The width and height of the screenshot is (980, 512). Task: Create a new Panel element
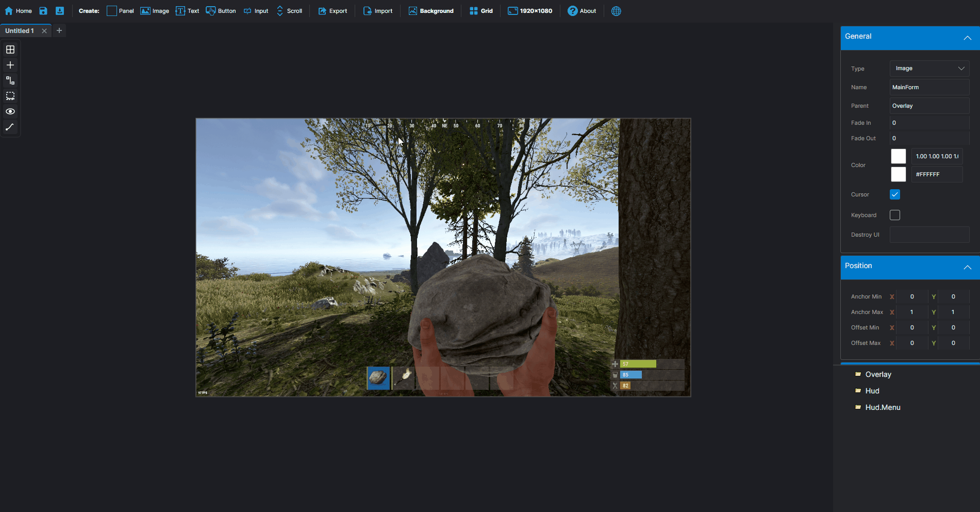pos(120,11)
